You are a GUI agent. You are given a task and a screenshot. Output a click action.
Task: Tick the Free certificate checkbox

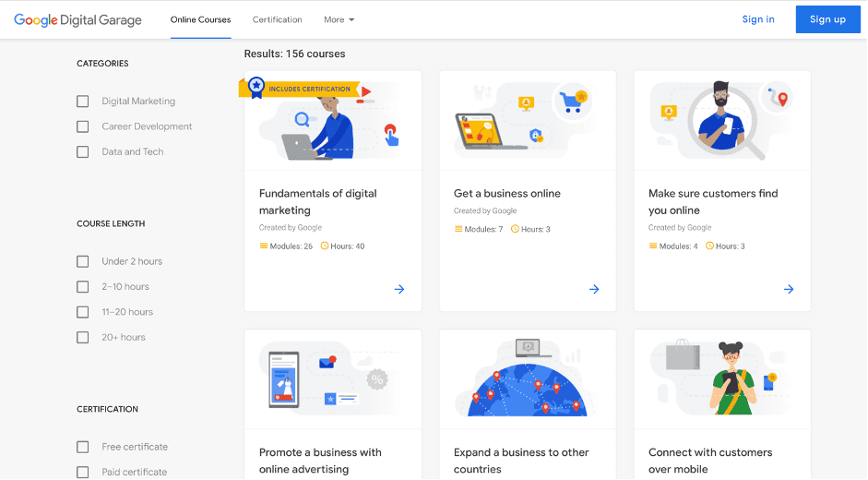(x=83, y=447)
